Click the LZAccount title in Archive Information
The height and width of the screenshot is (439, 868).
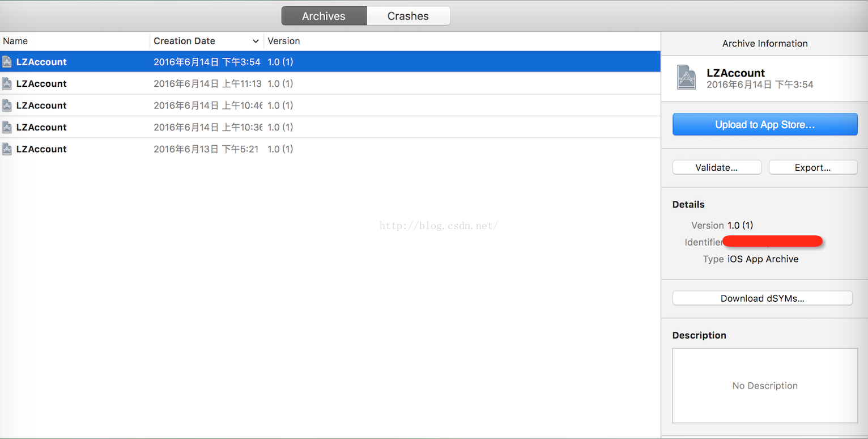[735, 73]
